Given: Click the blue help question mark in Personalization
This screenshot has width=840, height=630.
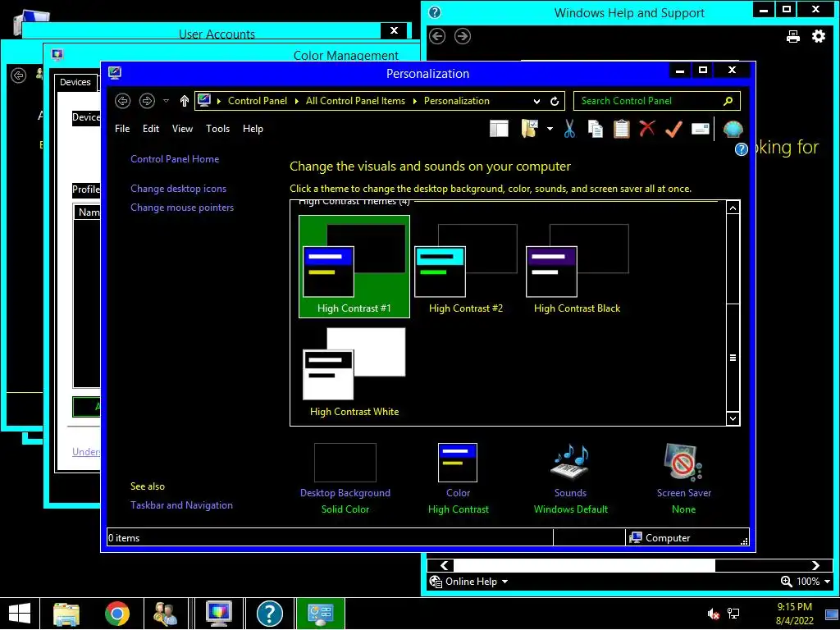Looking at the screenshot, I should point(741,149).
